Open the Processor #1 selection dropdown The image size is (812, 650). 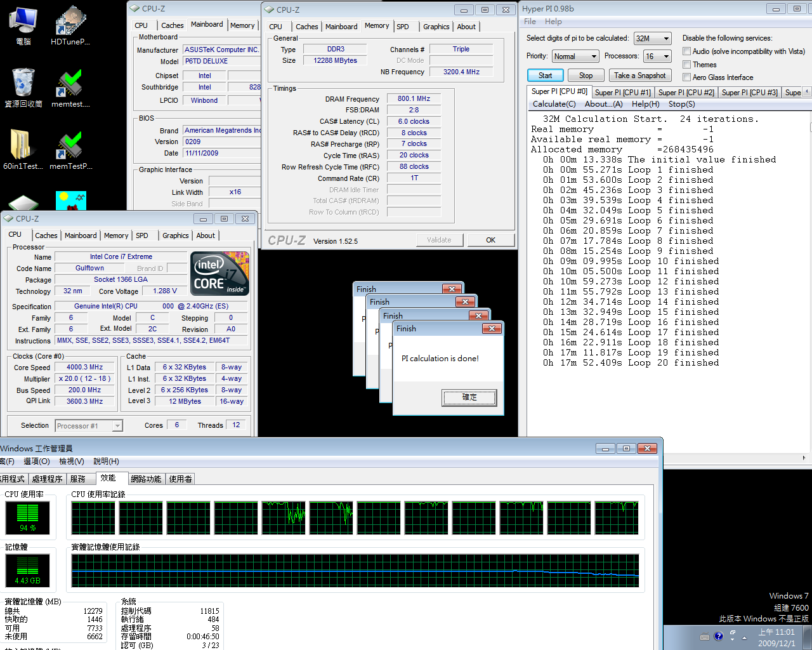coord(89,426)
